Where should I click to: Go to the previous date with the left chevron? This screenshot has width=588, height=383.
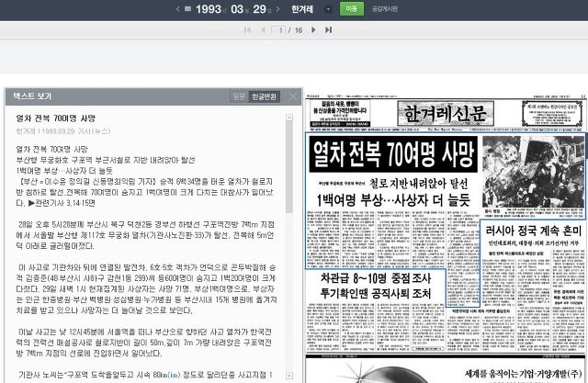pos(178,9)
